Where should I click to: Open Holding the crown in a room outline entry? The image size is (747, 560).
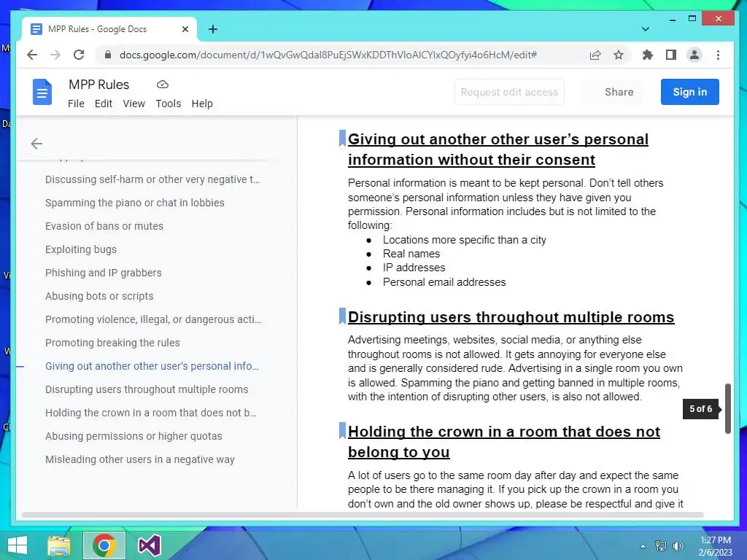[x=151, y=413]
